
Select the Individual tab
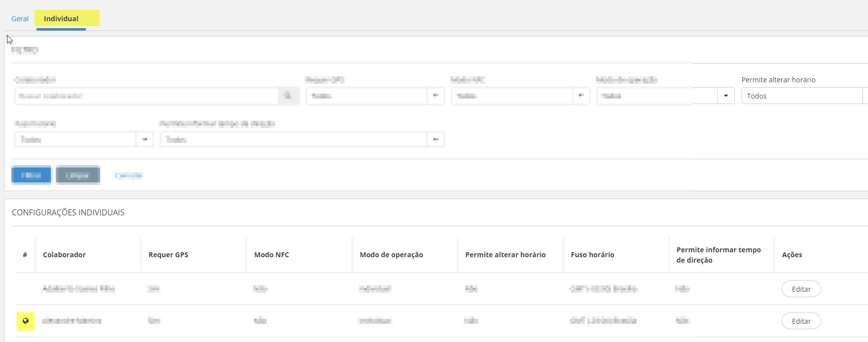[x=61, y=19]
